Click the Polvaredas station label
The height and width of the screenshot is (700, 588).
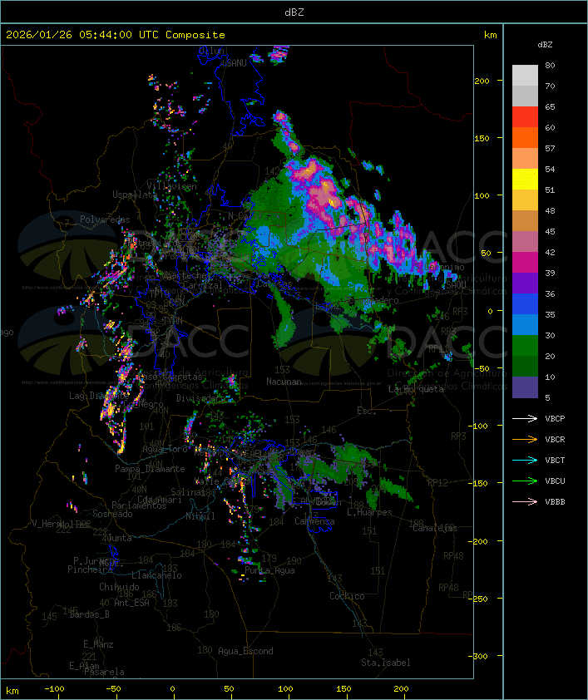click(x=105, y=219)
